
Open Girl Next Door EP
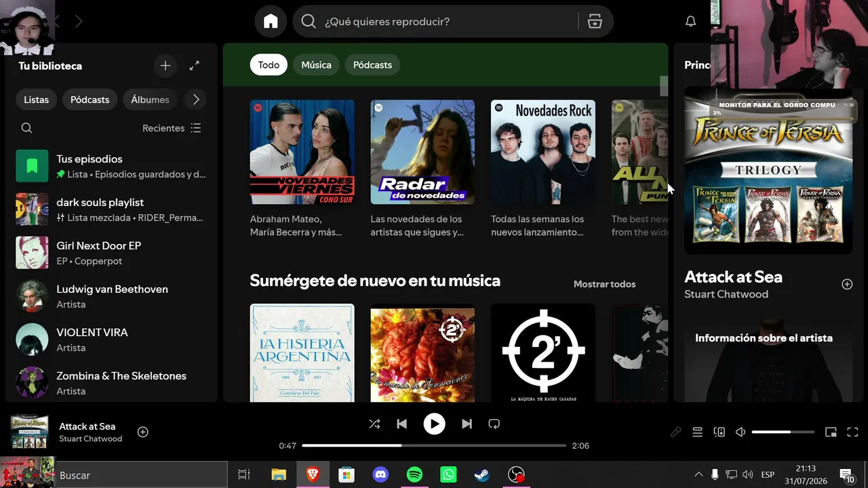[111, 253]
